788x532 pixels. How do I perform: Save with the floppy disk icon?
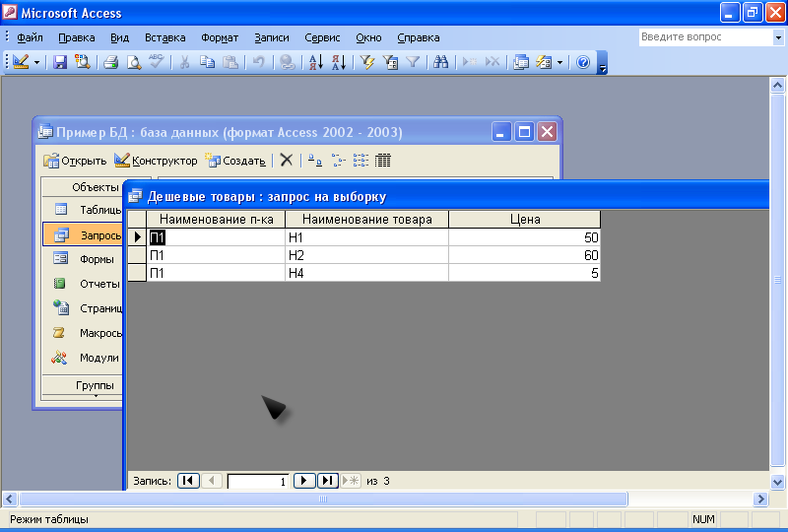(x=60, y=62)
